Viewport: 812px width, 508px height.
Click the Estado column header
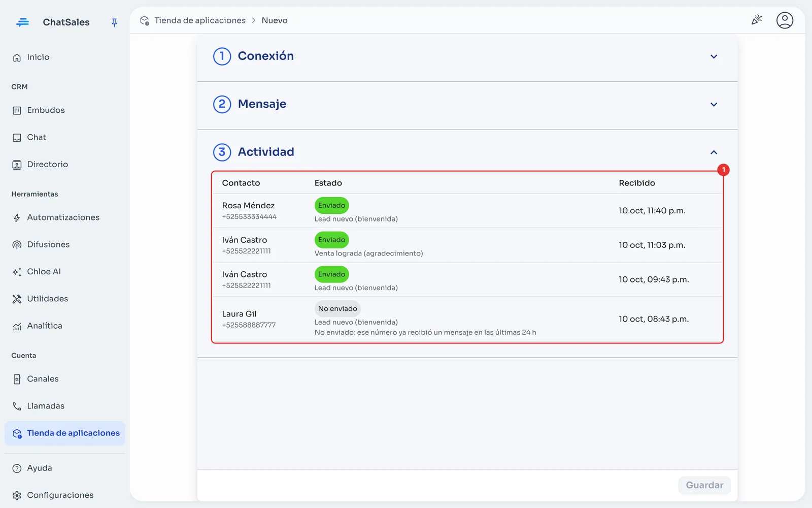pyautogui.click(x=328, y=183)
